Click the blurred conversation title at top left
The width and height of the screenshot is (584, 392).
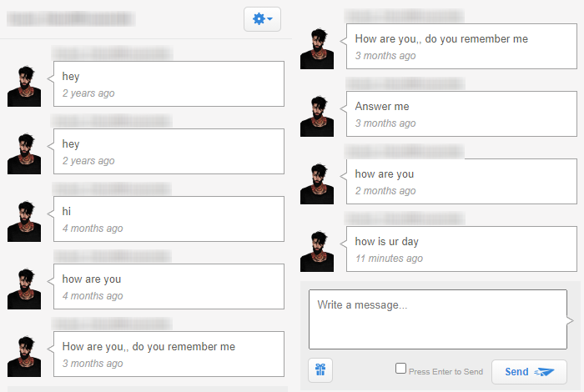[71, 18]
